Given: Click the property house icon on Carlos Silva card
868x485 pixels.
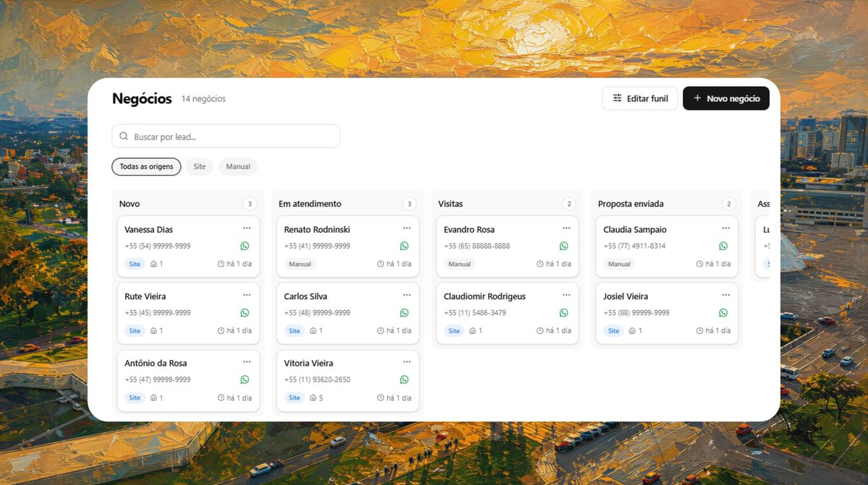Looking at the screenshot, I should 313,330.
